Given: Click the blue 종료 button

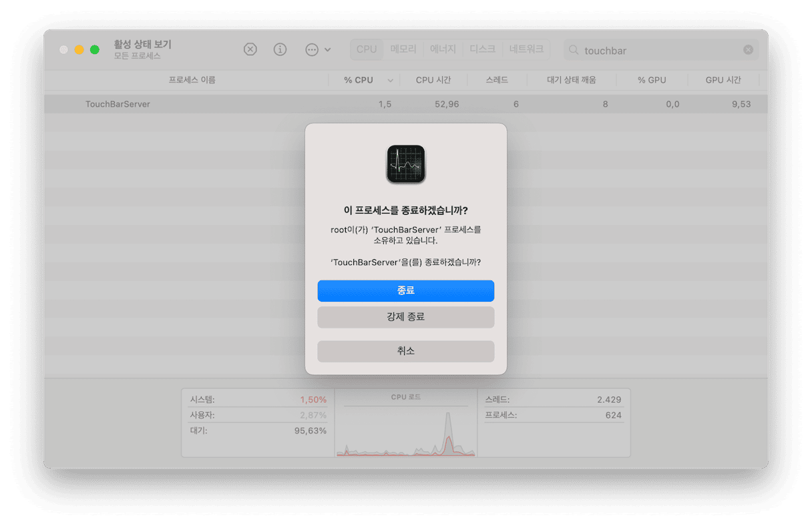Looking at the screenshot, I should [406, 290].
